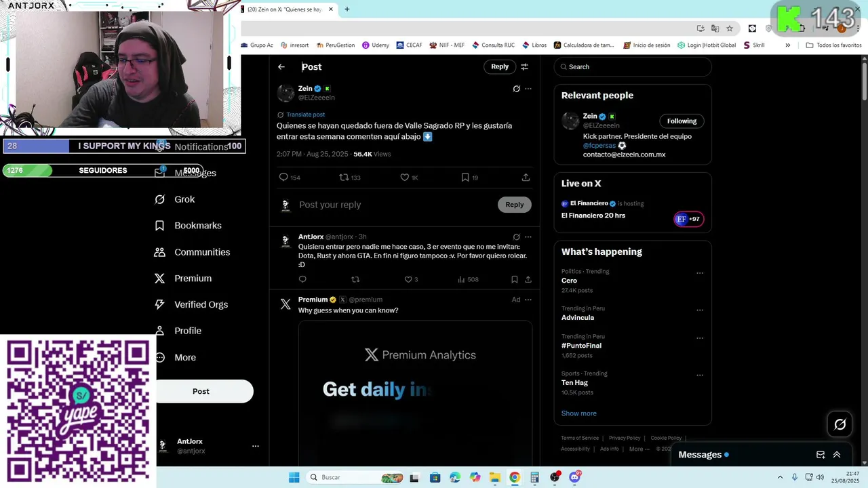Image resolution: width=868 pixels, height=488 pixels.
Task: Open more options for Ten Hag trend
Action: click(700, 375)
